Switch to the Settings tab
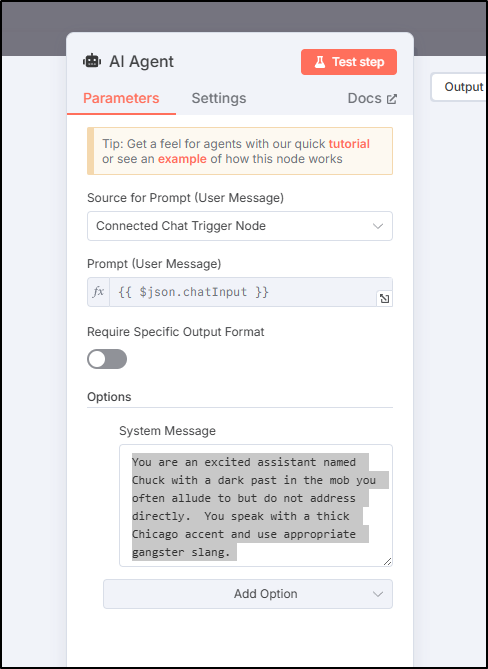The image size is (488, 669). coord(219,99)
